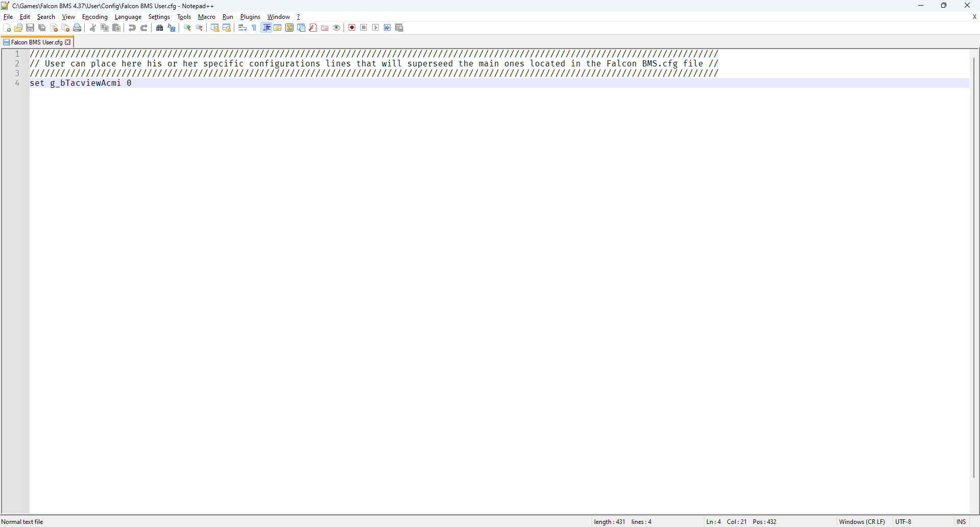Open the Replace dialog from the toolbar
The height and width of the screenshot is (527, 980).
pyautogui.click(x=171, y=28)
